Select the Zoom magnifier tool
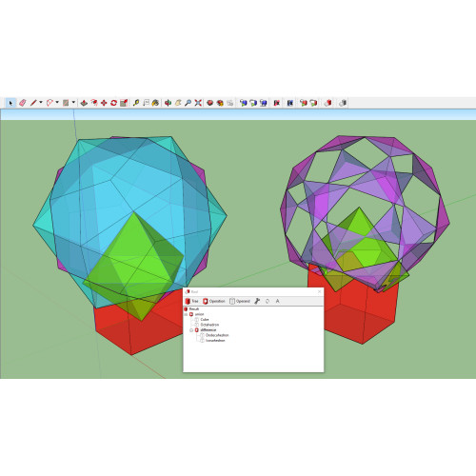476x476 pixels. [x=188, y=103]
